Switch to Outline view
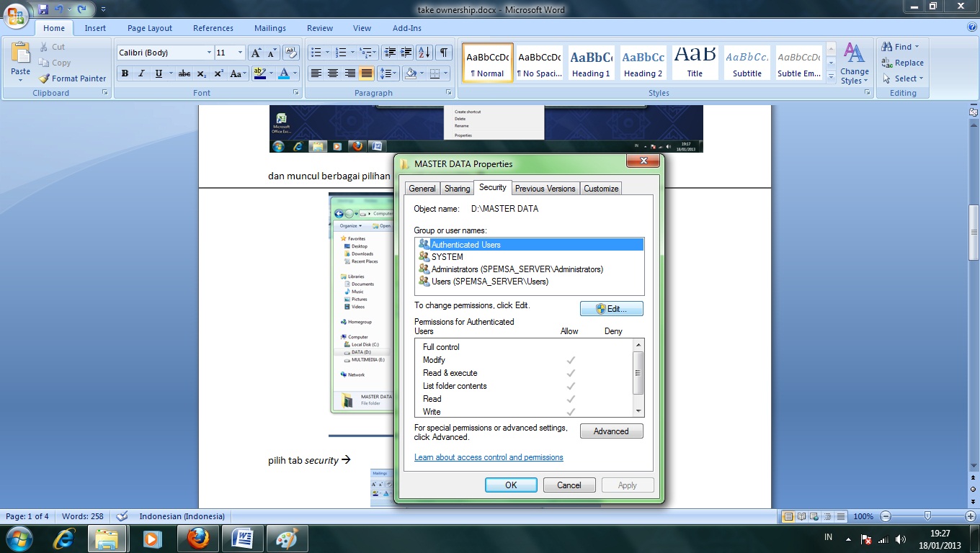The image size is (980, 553). (x=827, y=516)
